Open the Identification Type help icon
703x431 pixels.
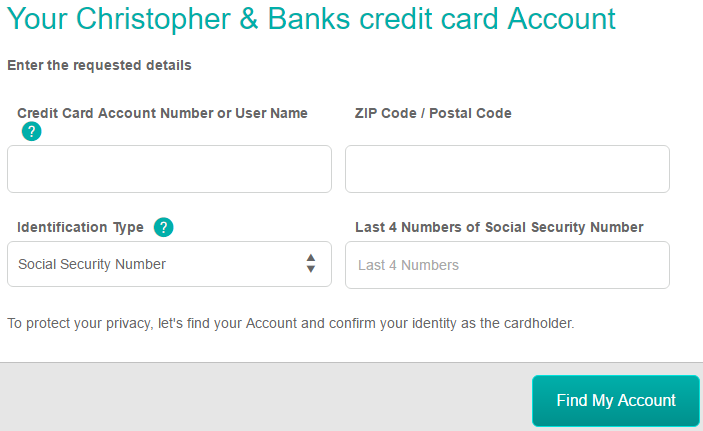point(164,227)
